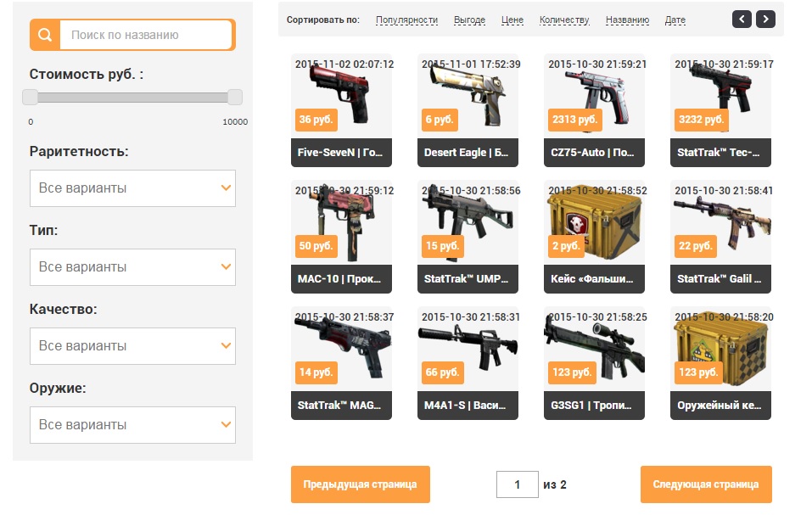Open the Оружие dropdown list
Viewport: 812px width, 515px height.
(x=132, y=424)
